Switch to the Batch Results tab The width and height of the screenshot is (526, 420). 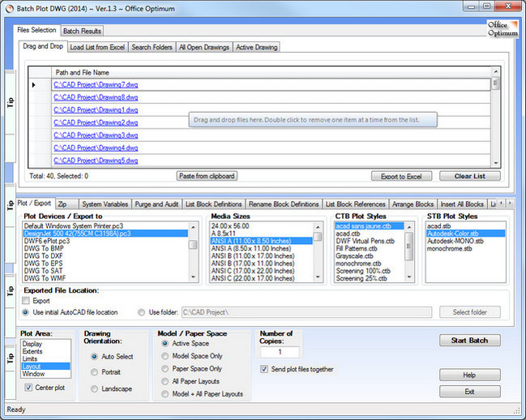tap(82, 30)
